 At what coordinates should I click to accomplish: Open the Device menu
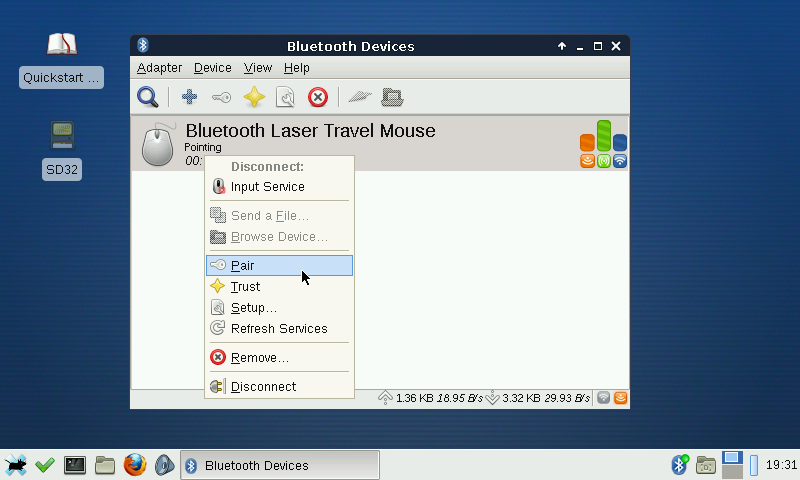click(x=212, y=68)
